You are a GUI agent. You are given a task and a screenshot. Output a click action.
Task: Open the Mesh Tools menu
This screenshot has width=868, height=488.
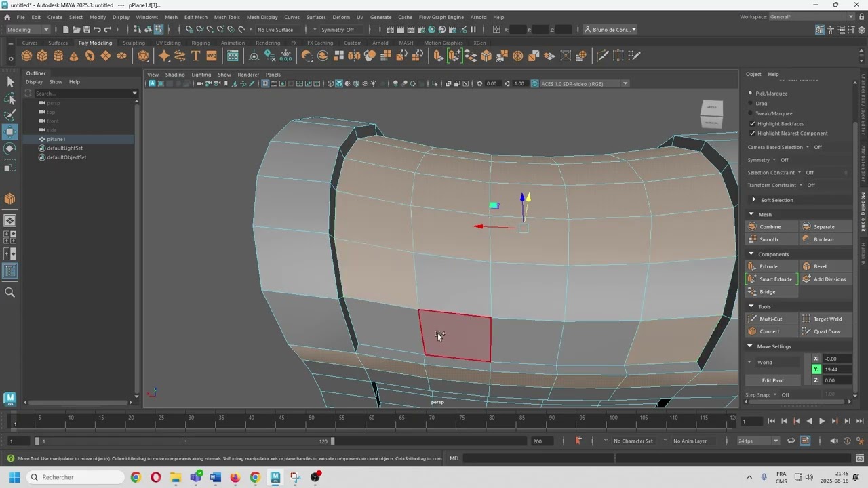tap(226, 17)
